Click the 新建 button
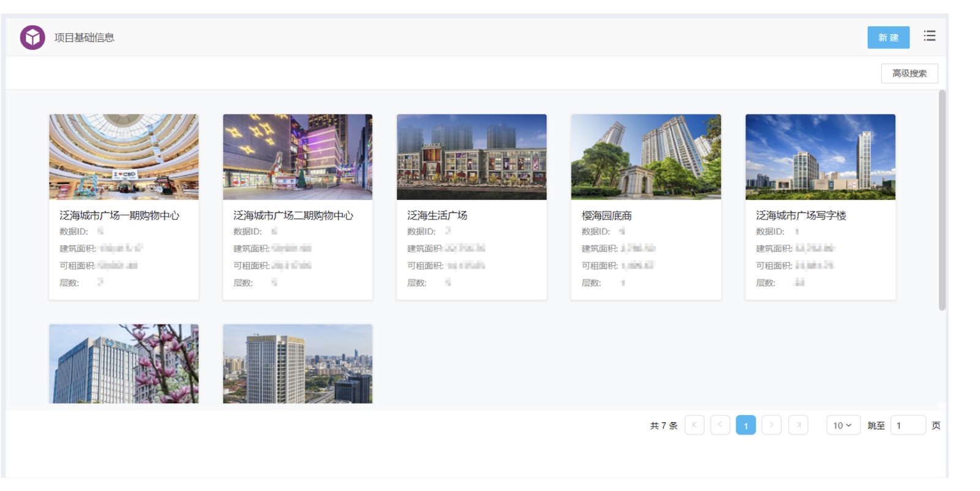The height and width of the screenshot is (491, 980). click(888, 37)
